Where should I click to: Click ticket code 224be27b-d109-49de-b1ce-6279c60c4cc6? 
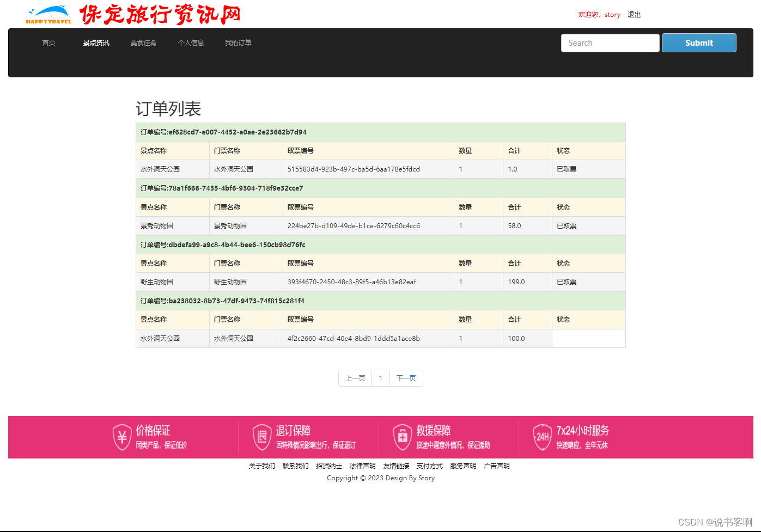(354, 226)
